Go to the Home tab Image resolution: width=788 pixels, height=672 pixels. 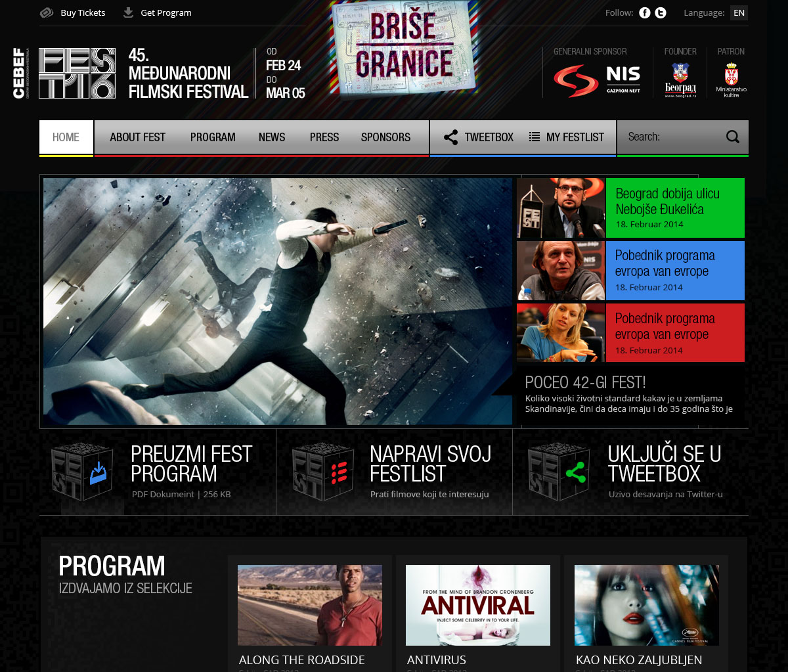click(66, 137)
